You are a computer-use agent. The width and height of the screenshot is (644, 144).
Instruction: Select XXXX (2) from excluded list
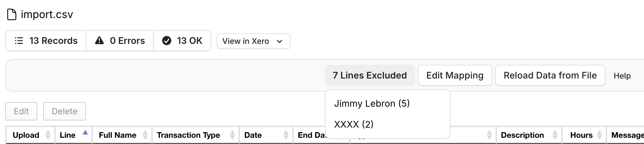[x=354, y=124]
